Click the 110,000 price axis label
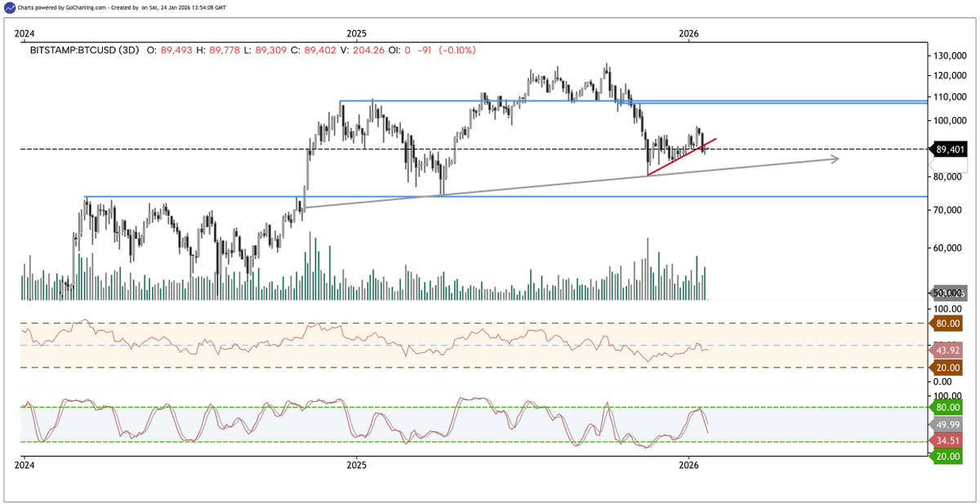The height and width of the screenshot is (504, 980). pos(951,96)
